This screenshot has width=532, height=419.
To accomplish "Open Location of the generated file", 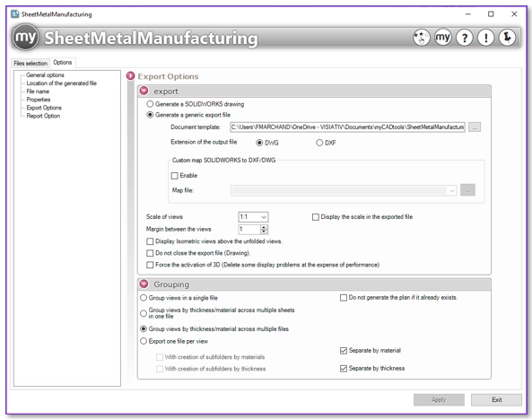I will coord(61,83).
